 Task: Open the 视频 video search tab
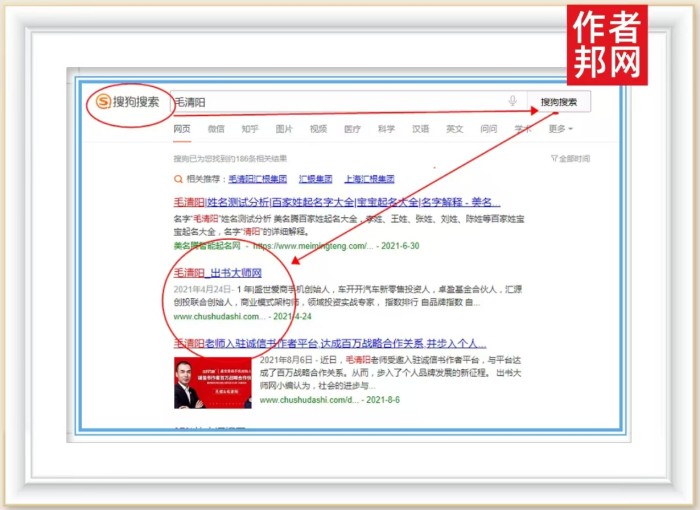(318, 129)
